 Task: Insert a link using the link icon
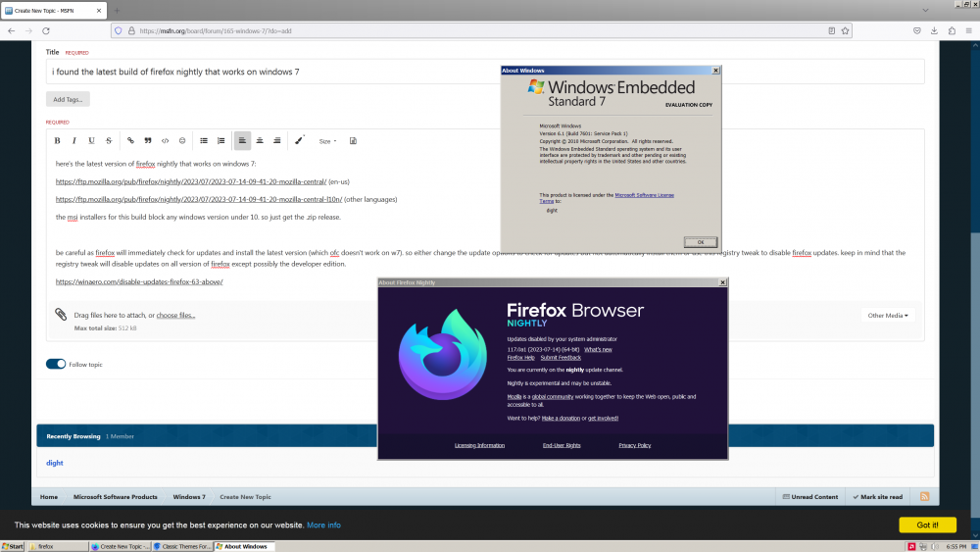click(x=130, y=141)
